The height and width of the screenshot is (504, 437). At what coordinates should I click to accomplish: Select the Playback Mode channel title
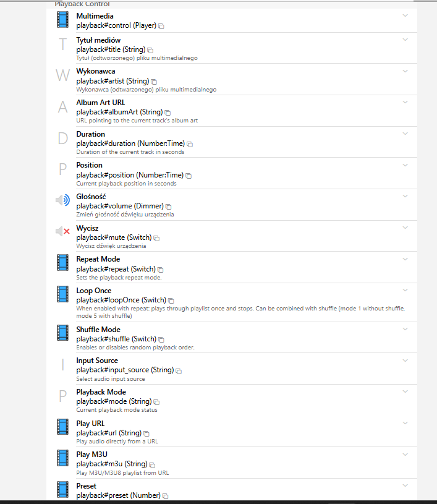click(x=101, y=392)
